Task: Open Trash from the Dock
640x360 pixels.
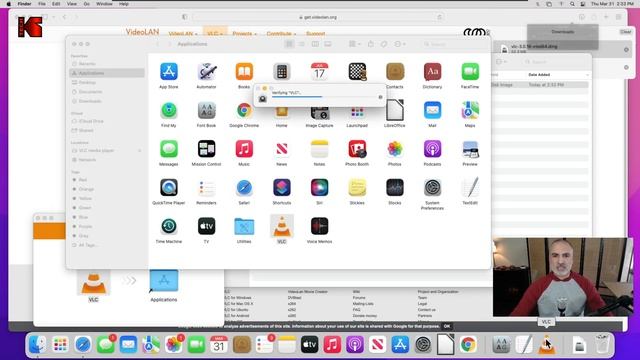Action: coord(602,344)
